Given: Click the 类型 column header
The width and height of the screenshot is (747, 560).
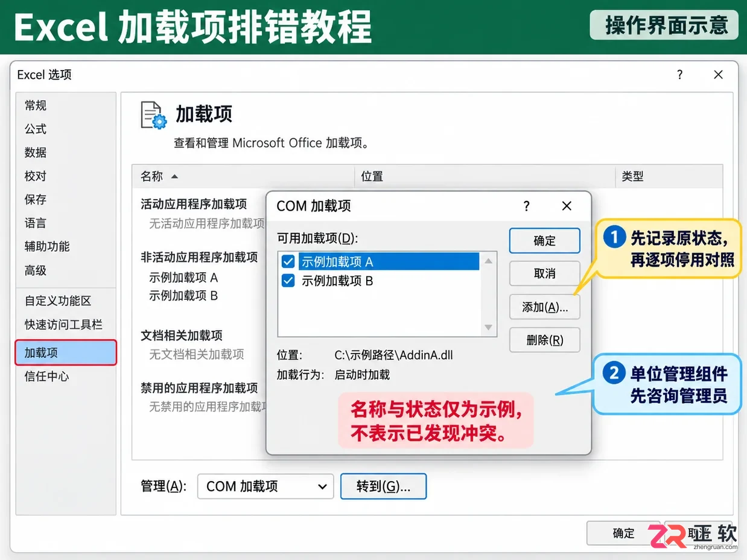Looking at the screenshot, I should click(669, 176).
